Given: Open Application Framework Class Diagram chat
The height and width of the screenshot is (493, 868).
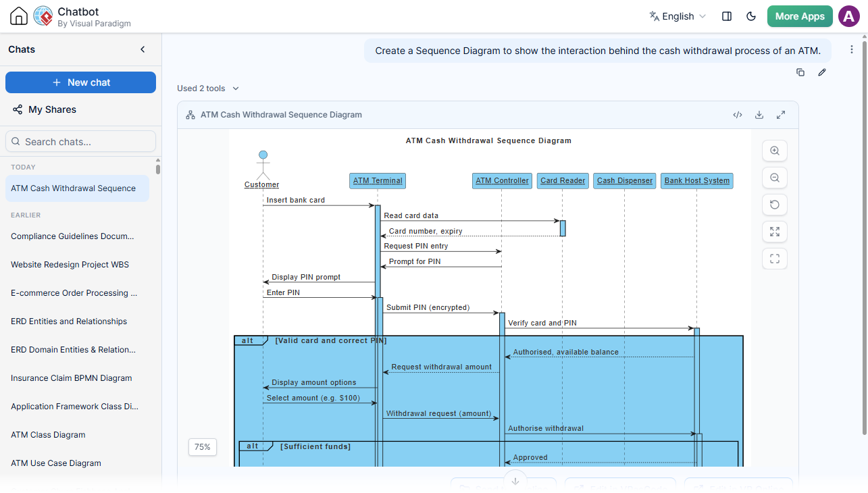Looking at the screenshot, I should point(77,407).
